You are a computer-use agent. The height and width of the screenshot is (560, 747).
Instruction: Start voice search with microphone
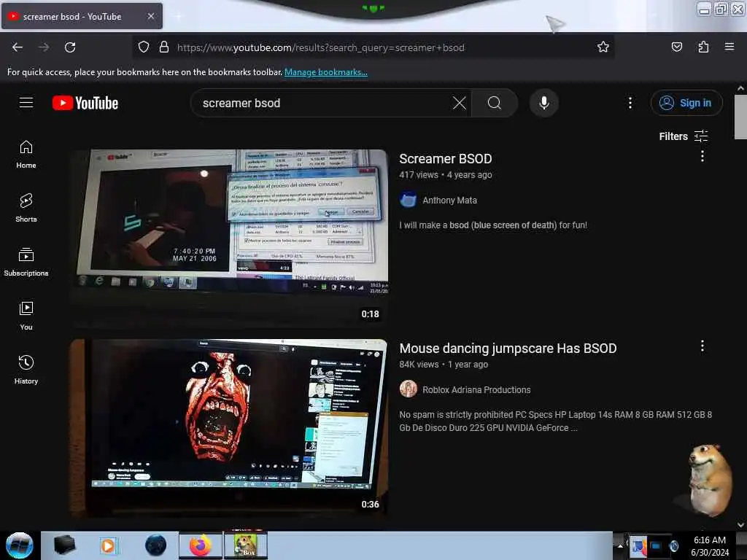tap(544, 103)
